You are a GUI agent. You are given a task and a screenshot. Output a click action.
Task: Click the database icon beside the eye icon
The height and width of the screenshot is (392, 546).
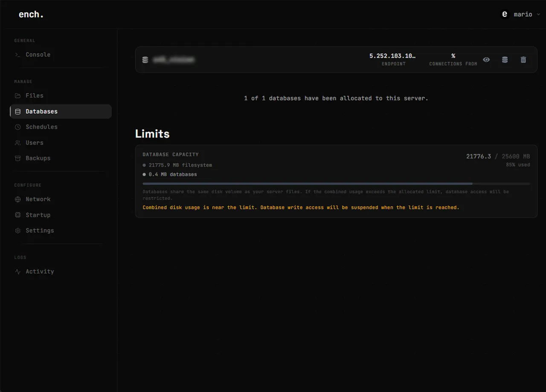coord(505,60)
